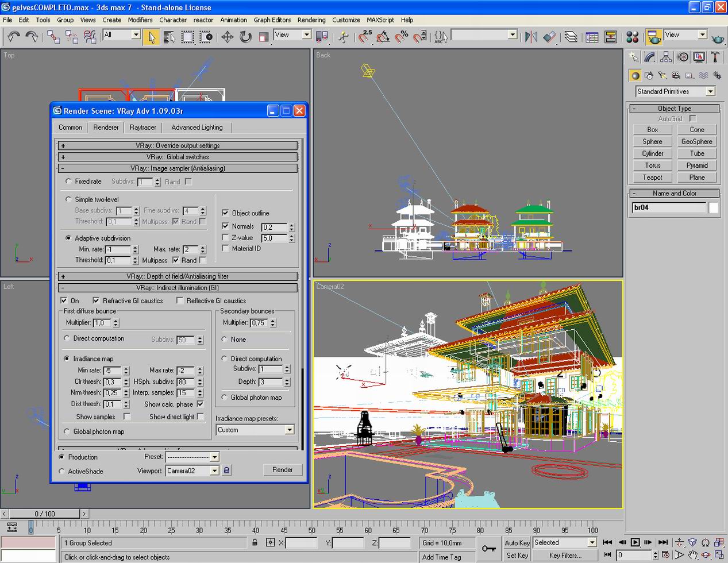Switch to the Advanced Lighting tab
This screenshot has width=728, height=563.
click(197, 128)
